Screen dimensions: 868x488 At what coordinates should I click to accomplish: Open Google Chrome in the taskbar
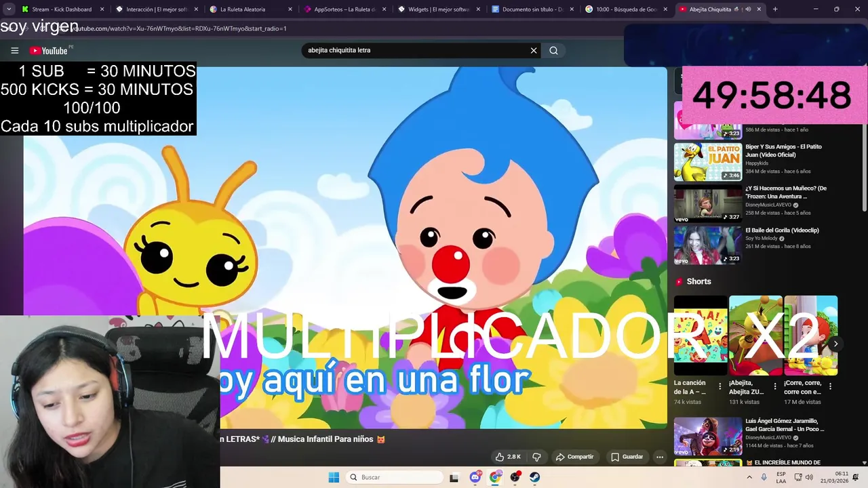tap(495, 477)
